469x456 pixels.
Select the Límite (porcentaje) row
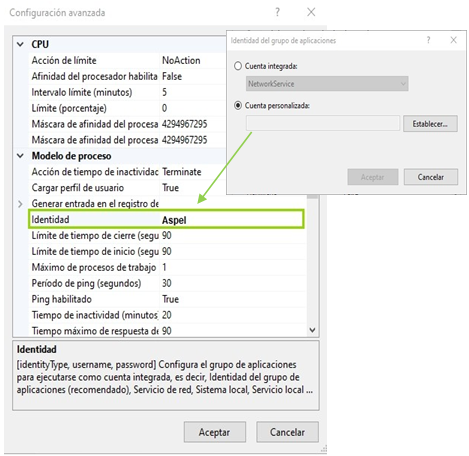pos(127,108)
